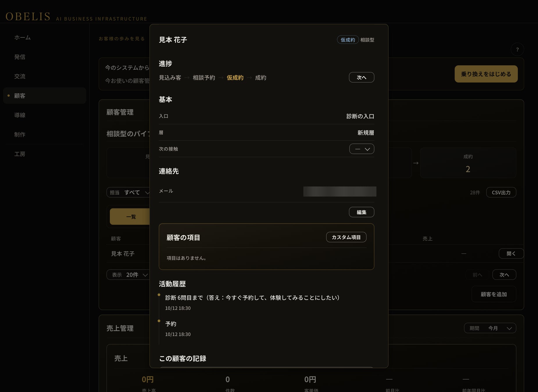Screen dimensions: 538x392
Task: Advance progress with 次へ in dialog
Action: [x=361, y=77]
